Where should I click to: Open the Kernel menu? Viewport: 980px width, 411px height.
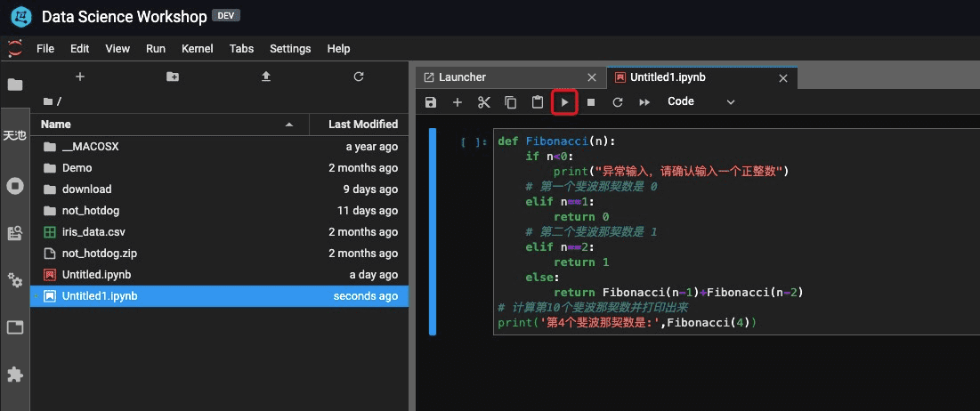(x=198, y=49)
